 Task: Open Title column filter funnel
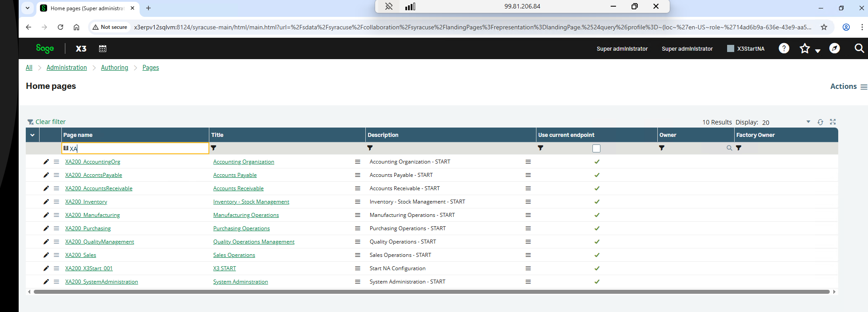point(213,148)
